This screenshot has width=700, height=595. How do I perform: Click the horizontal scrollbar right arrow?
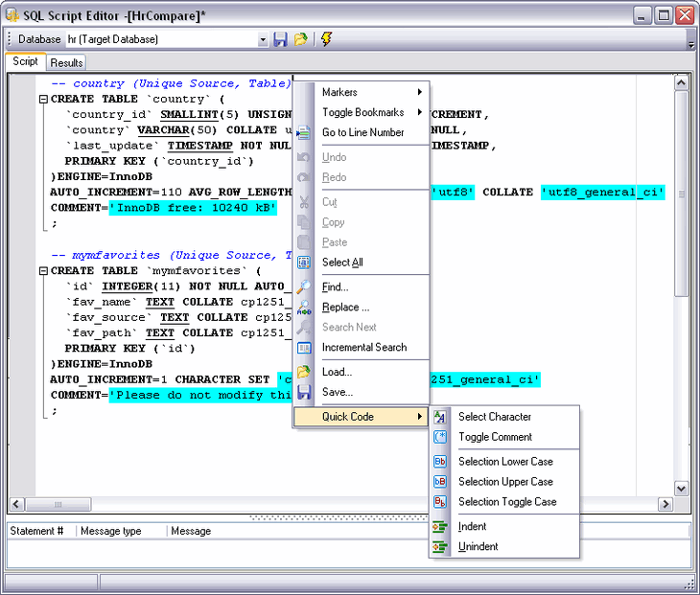coord(665,504)
